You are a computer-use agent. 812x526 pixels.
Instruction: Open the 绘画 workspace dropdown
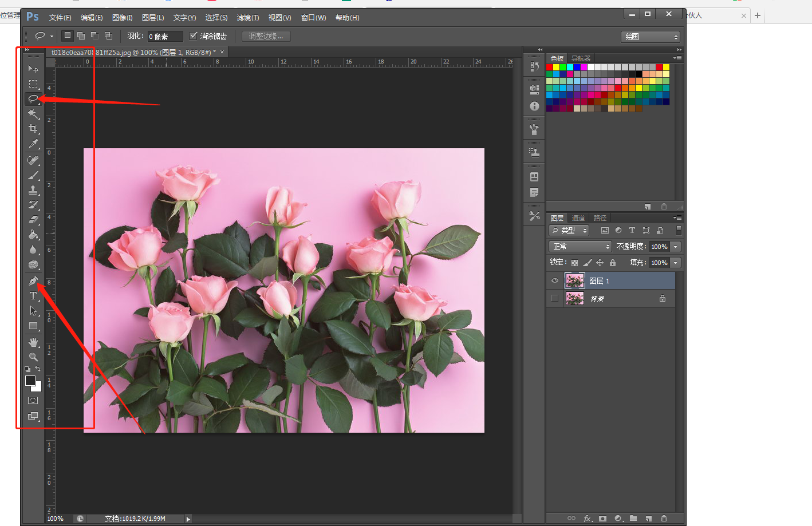[650, 37]
